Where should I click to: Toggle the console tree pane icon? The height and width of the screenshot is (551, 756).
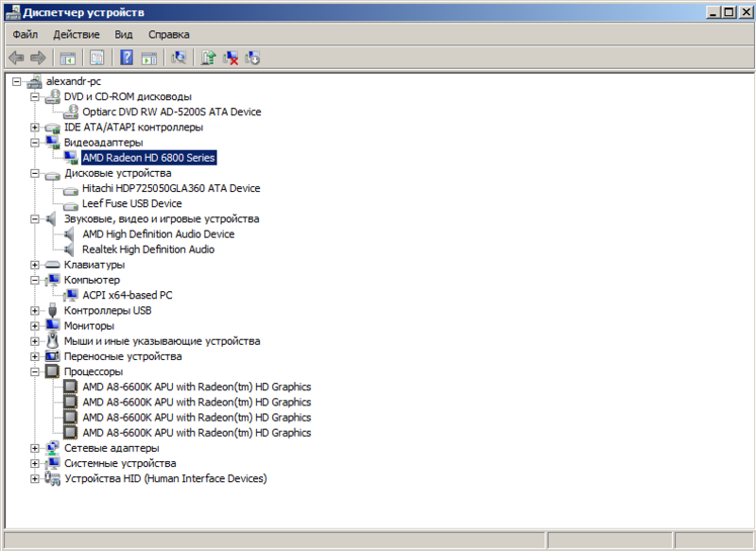pyautogui.click(x=67, y=59)
